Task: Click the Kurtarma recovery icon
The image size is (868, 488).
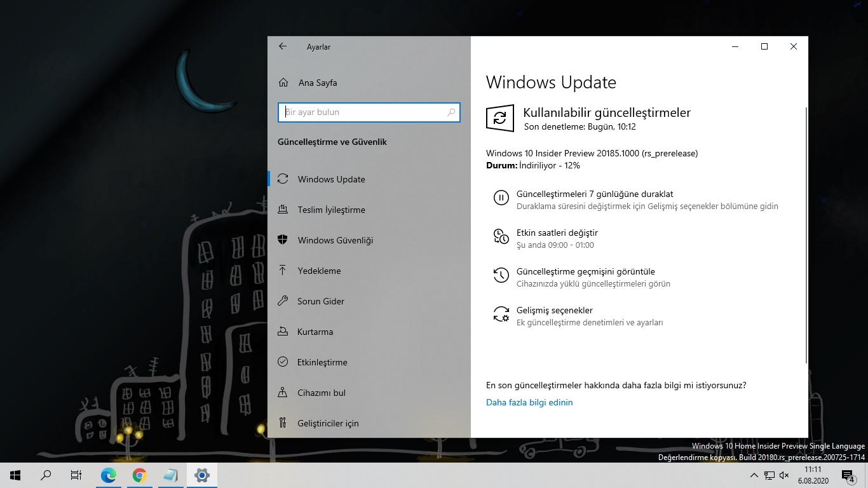Action: coord(283,332)
